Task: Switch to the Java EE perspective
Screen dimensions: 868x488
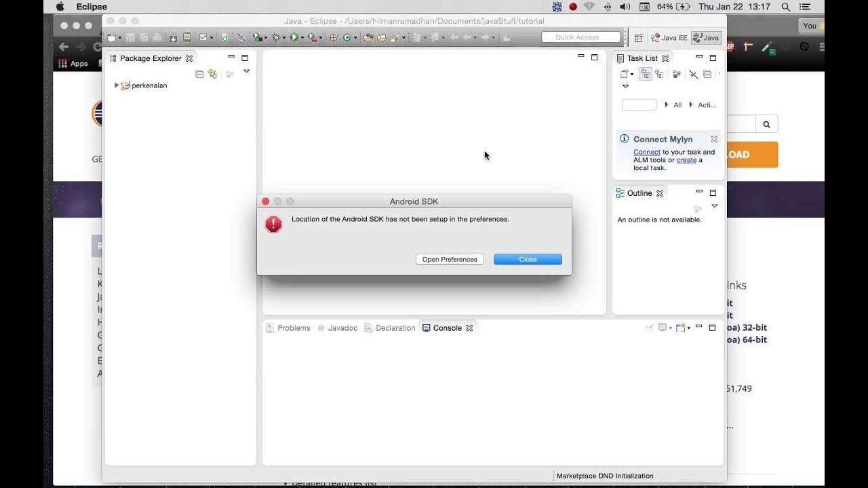Action: [669, 38]
